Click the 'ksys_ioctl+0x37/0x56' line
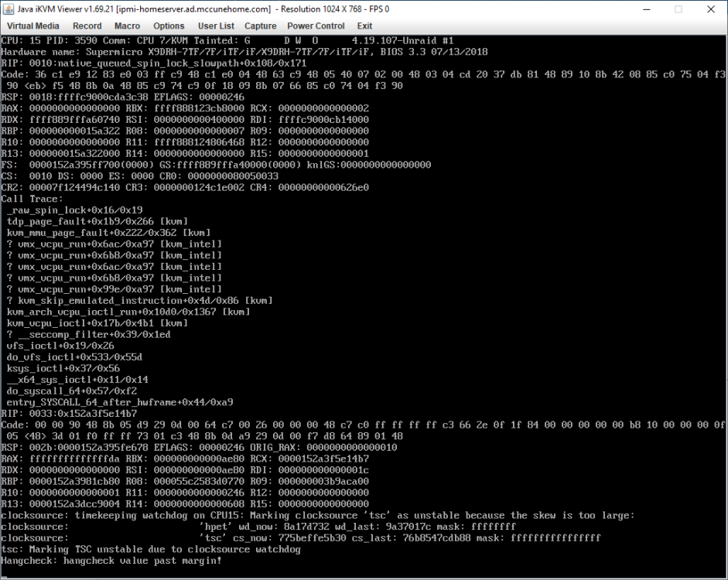This screenshot has width=728, height=580. click(63, 368)
